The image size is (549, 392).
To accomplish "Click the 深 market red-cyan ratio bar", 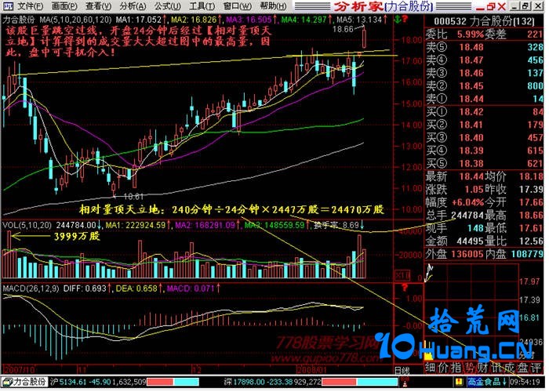I will coord(359,381).
